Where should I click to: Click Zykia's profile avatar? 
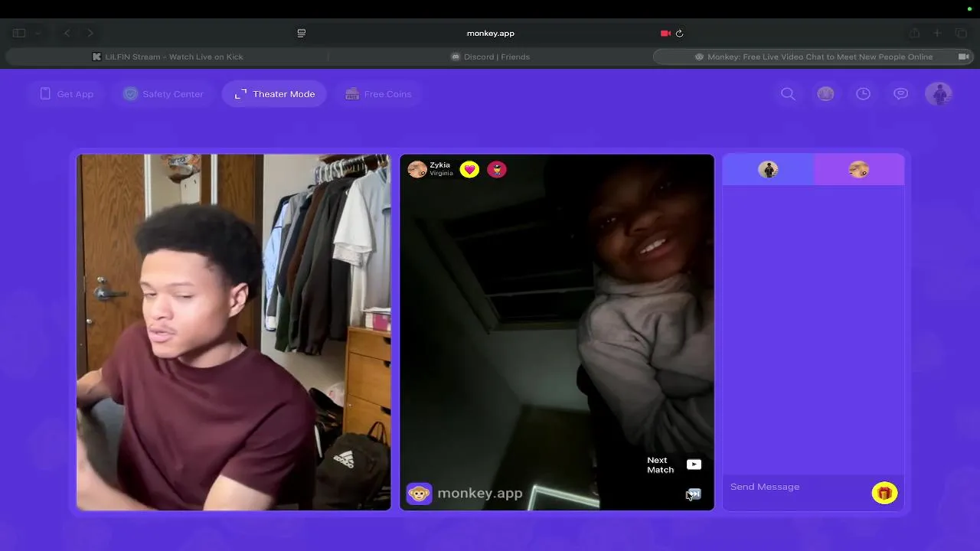pyautogui.click(x=417, y=169)
